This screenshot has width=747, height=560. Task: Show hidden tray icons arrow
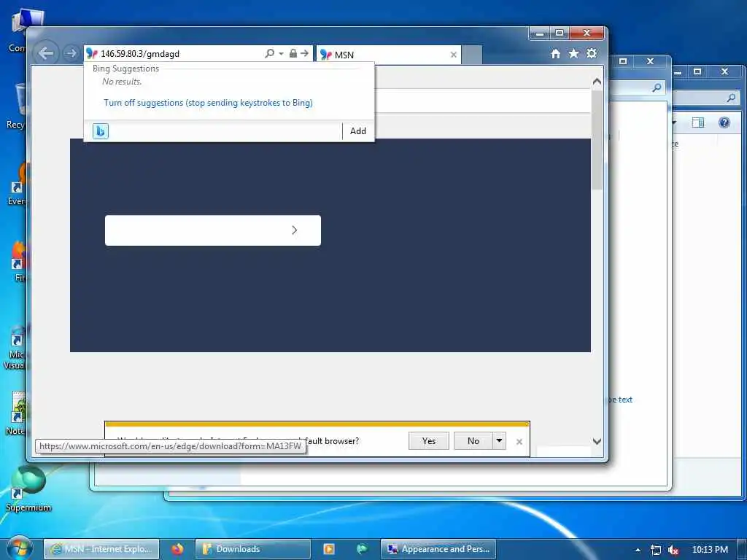pyautogui.click(x=638, y=550)
